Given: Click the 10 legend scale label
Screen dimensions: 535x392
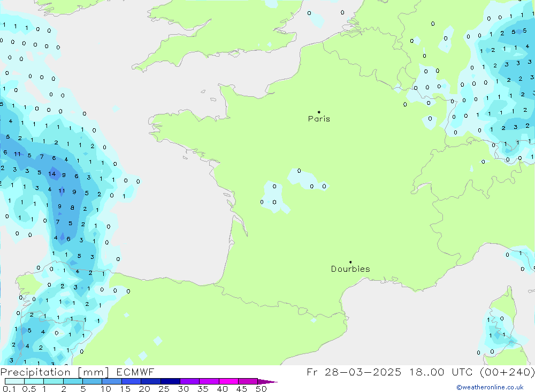Looking at the screenshot, I should coord(106,389).
